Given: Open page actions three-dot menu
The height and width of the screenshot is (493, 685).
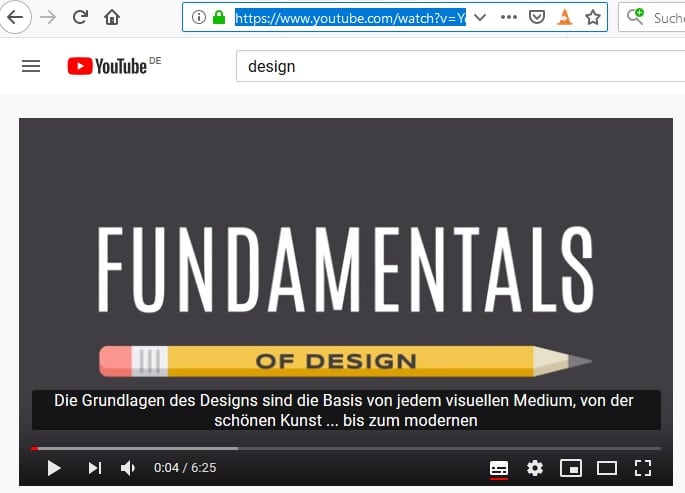Looking at the screenshot, I should tap(508, 17).
